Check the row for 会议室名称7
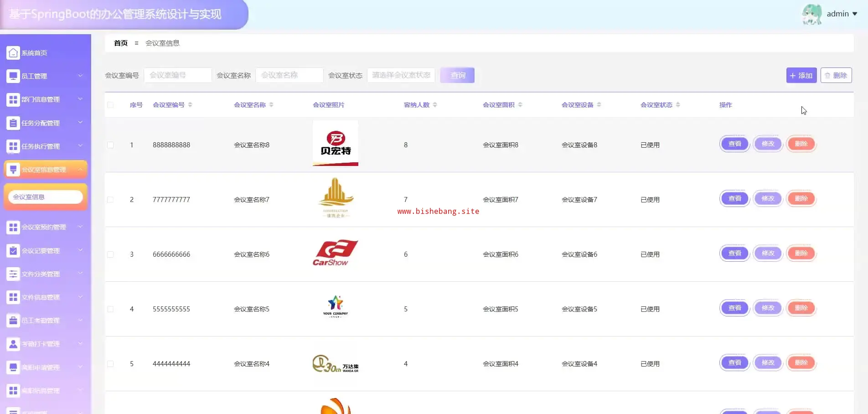This screenshot has width=868, height=414. (x=110, y=200)
